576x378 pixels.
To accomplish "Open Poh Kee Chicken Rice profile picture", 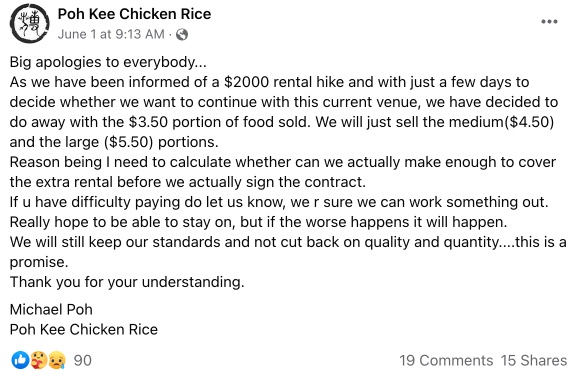I will pos(30,24).
